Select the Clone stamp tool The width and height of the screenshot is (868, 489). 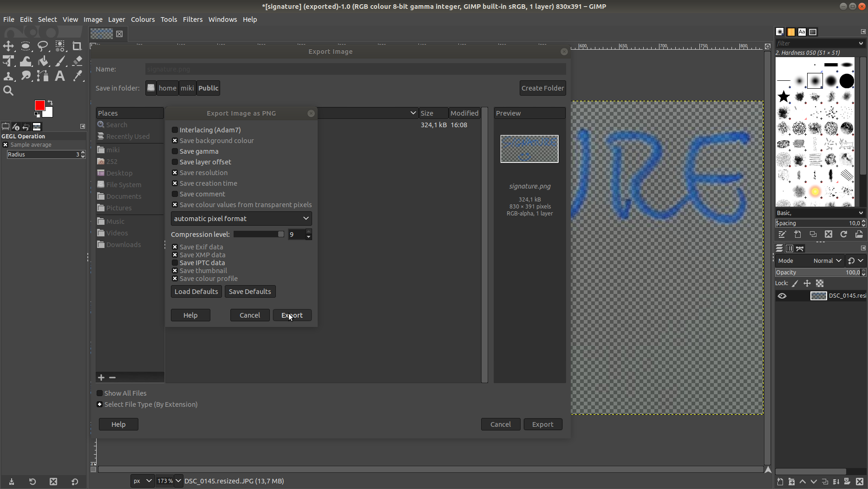(x=8, y=76)
